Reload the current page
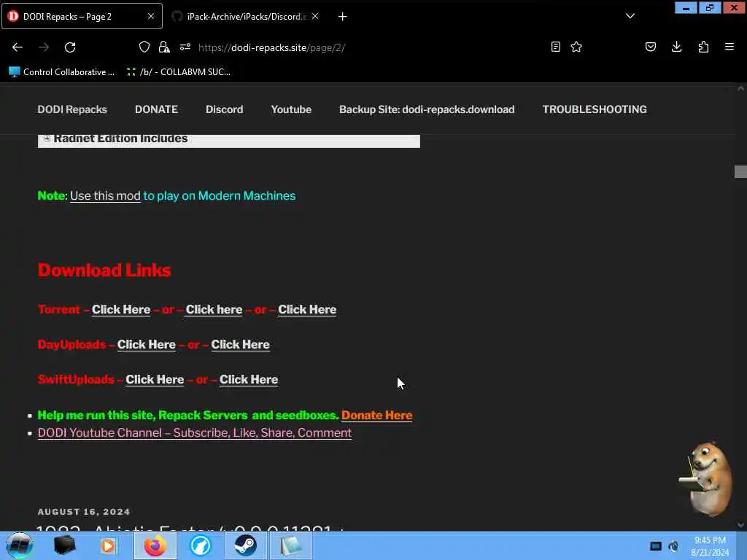The width and height of the screenshot is (747, 560). [x=70, y=47]
